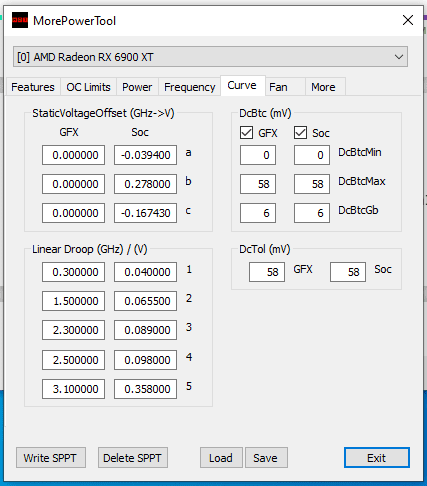
Task: Click the DcBtcGb label
Action: (x=358, y=210)
